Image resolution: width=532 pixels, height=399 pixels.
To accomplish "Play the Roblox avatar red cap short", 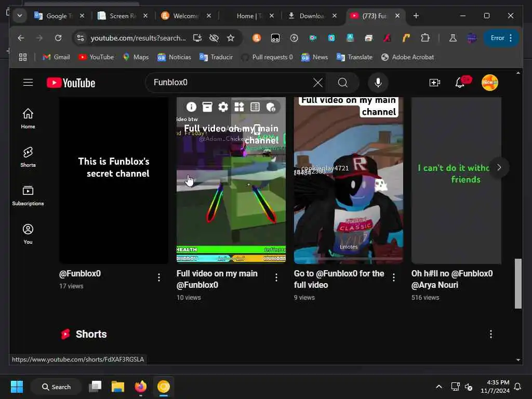I will (x=349, y=180).
